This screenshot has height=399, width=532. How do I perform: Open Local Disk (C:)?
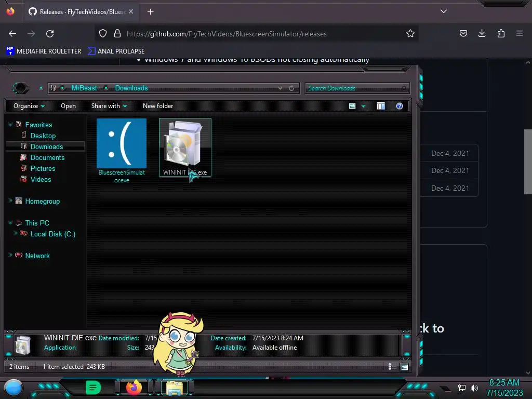click(52, 234)
